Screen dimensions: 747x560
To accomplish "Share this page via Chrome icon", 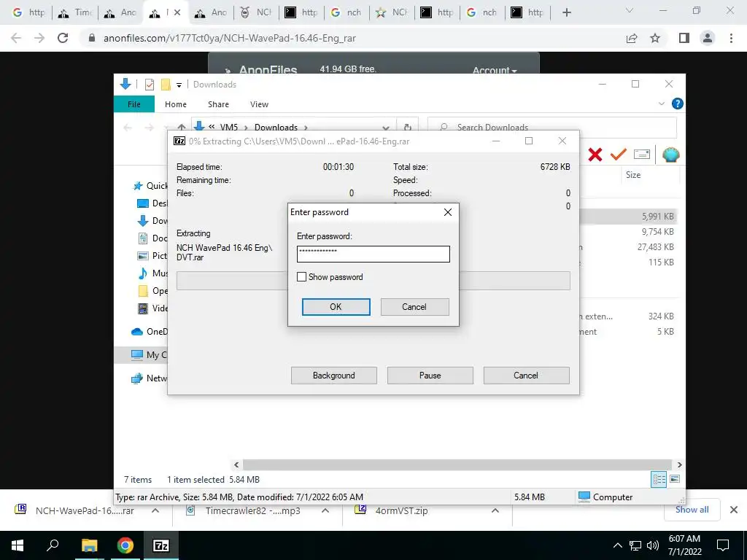I will (632, 38).
